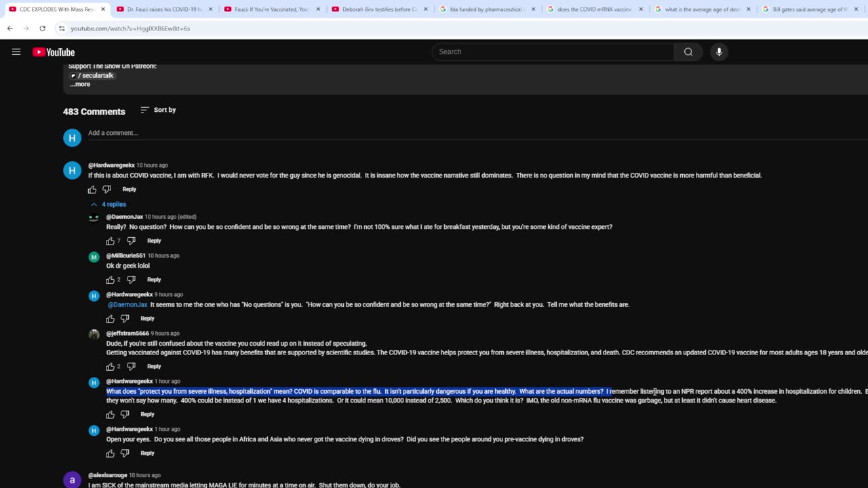Viewport: 868px width, 488px height.
Task: Start voice search with microphone icon
Action: pyautogui.click(x=719, y=52)
